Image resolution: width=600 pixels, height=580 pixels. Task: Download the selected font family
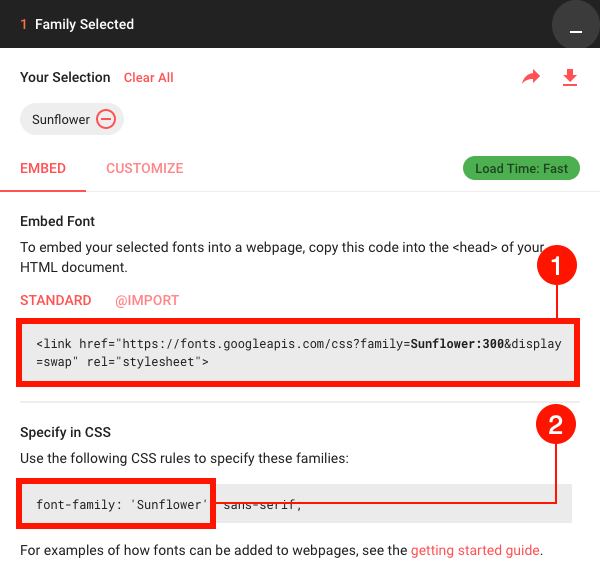tap(570, 77)
